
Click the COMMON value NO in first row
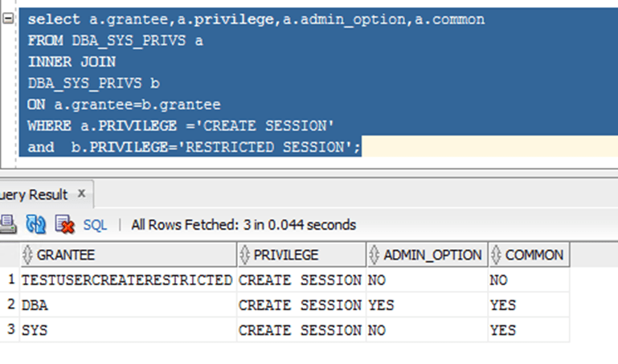click(x=498, y=280)
